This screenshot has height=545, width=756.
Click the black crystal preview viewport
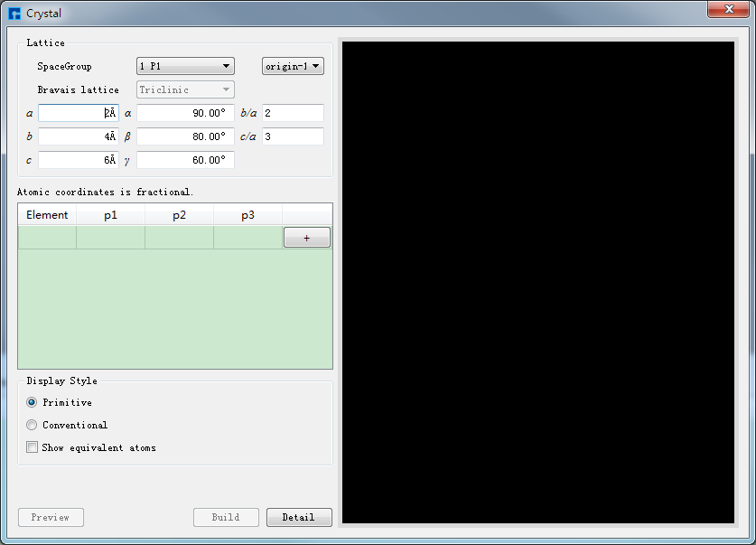tap(537, 282)
